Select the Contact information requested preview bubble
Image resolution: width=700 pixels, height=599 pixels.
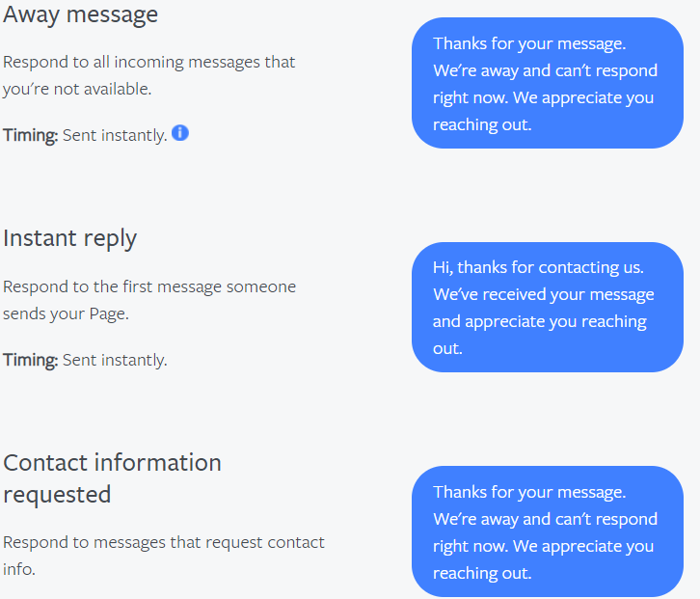pyautogui.click(x=548, y=531)
